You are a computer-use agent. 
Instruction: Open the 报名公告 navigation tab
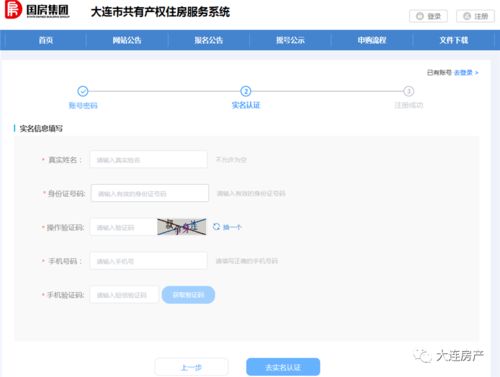(x=209, y=40)
